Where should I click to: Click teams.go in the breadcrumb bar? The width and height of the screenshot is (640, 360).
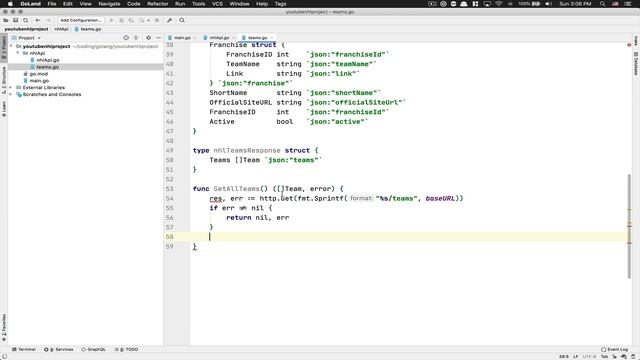[88, 29]
